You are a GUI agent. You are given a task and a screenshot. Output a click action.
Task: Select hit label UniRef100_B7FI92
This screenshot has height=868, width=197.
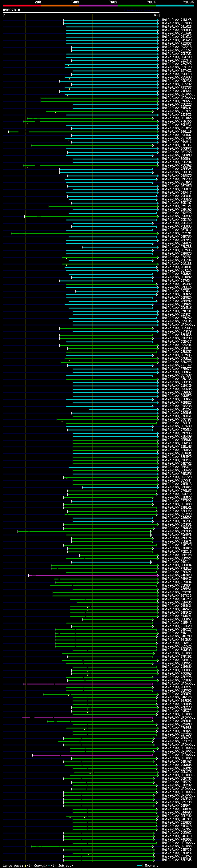(x=177, y=656)
